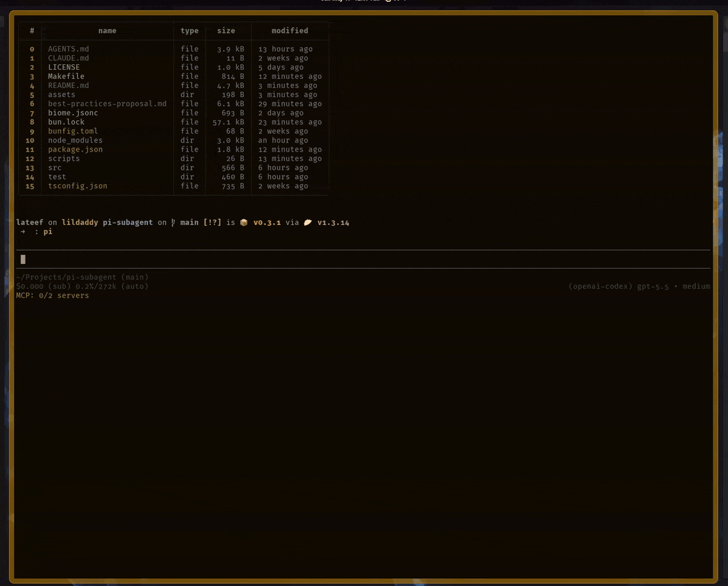Click the "13 hours ago" modified value
728x586 pixels.
(x=285, y=49)
